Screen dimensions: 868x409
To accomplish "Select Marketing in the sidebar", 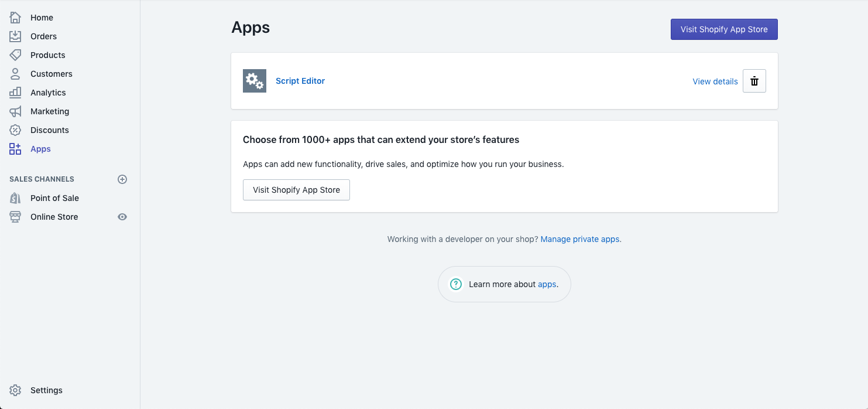I will coord(50,111).
